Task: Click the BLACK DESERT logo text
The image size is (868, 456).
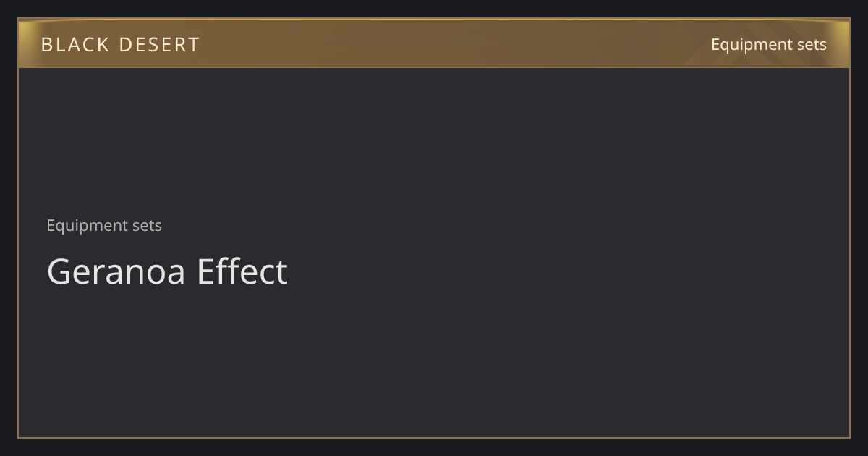Action: coord(120,44)
